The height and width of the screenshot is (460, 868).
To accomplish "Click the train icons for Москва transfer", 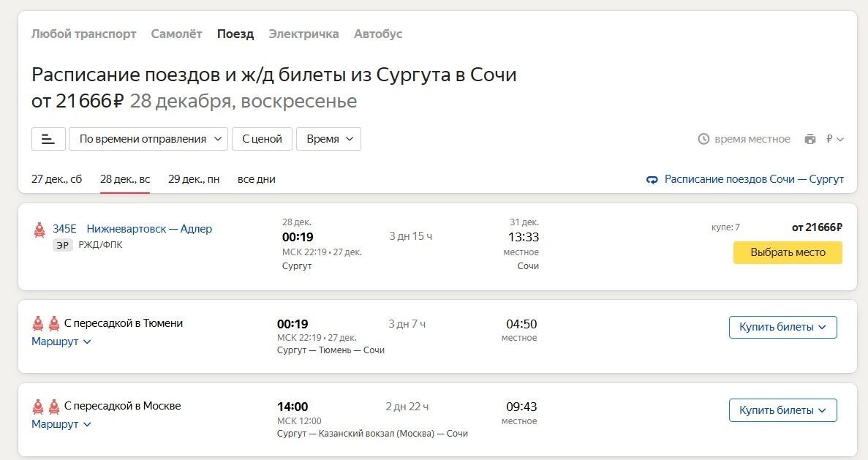I will (x=46, y=406).
